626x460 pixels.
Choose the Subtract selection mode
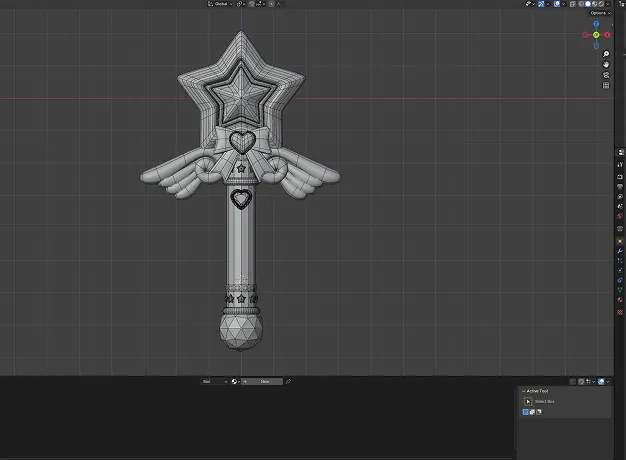point(539,412)
